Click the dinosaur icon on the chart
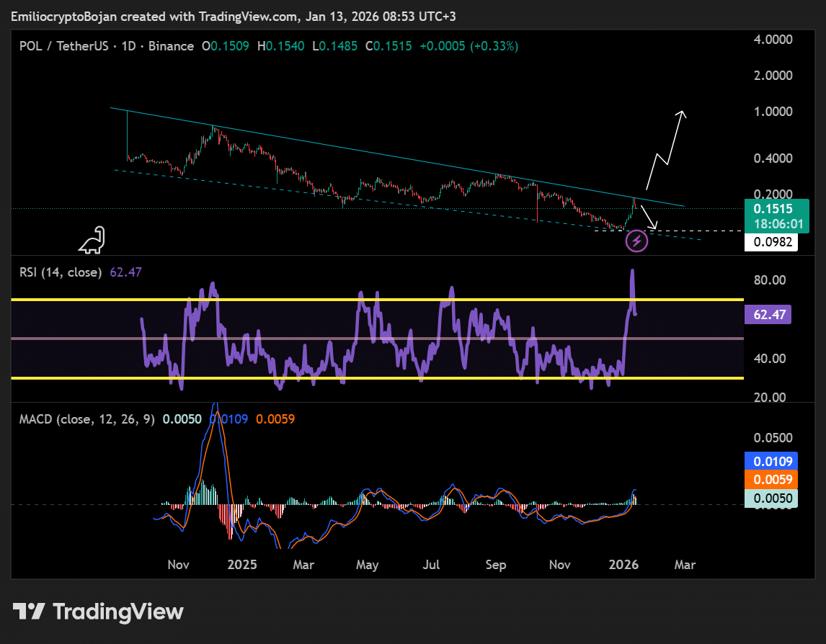 pyautogui.click(x=92, y=241)
